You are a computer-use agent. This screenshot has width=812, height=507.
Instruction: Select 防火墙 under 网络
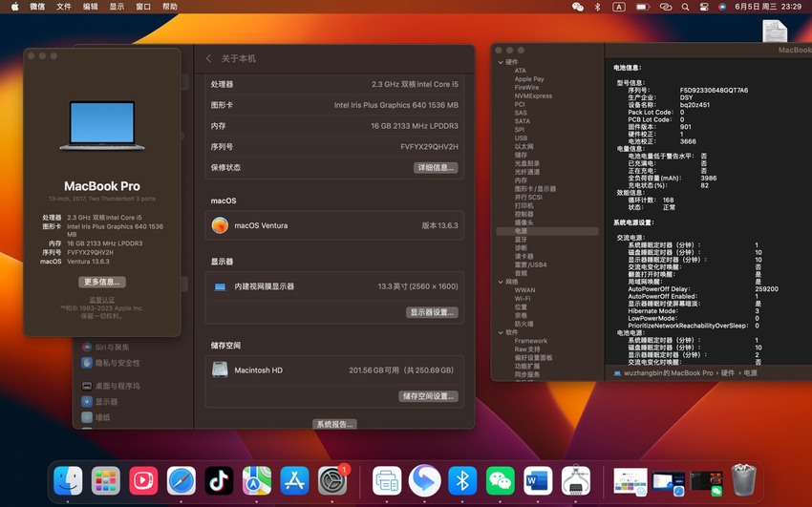coord(524,324)
